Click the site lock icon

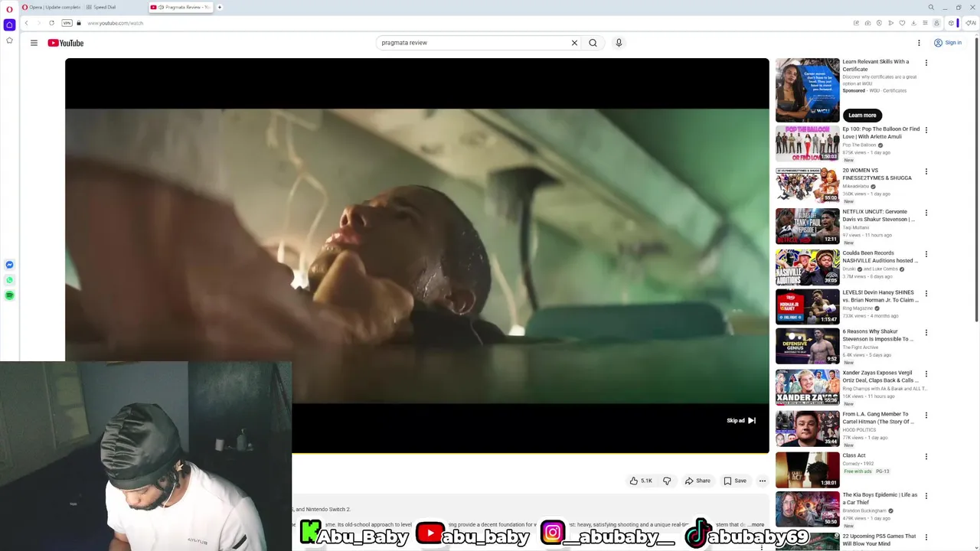point(79,23)
